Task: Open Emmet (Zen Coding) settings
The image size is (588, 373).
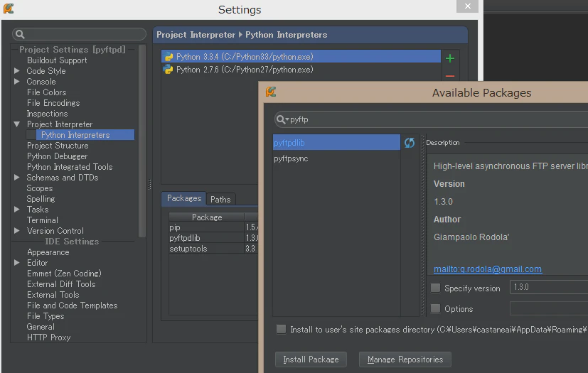Action: point(64,274)
